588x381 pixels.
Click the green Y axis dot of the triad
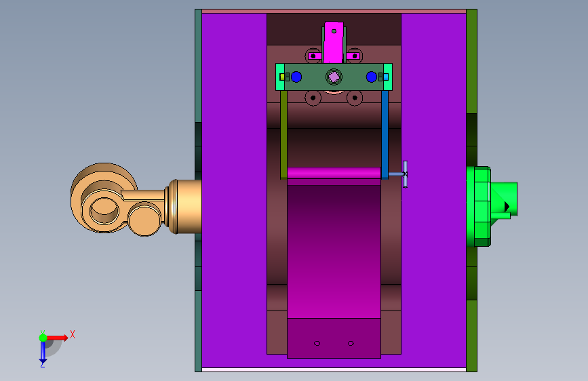(x=43, y=338)
